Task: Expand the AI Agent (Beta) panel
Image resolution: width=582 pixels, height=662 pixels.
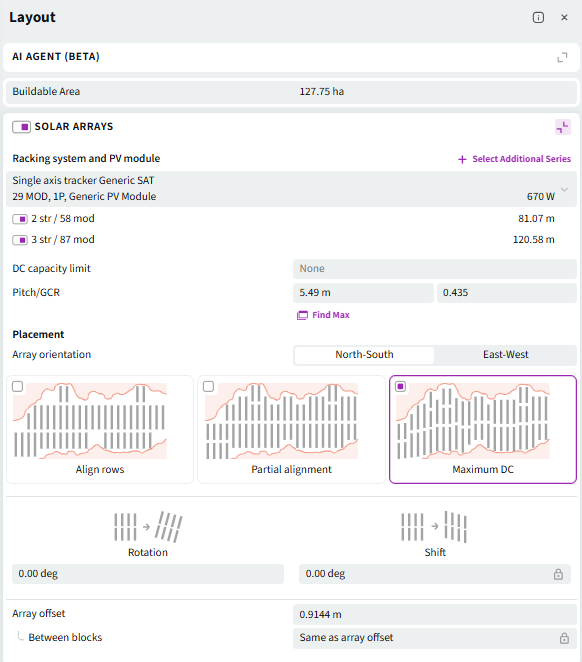Action: pos(562,57)
